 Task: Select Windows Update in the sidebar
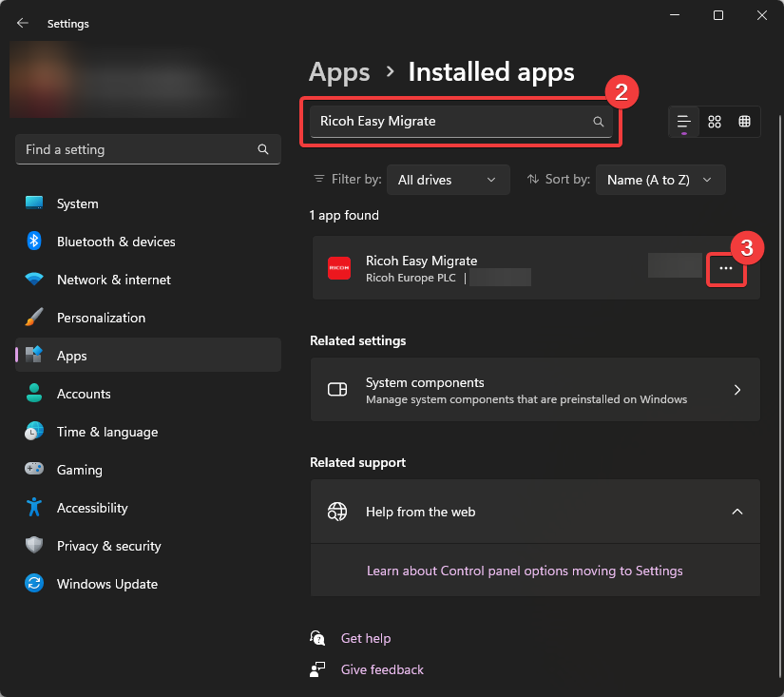click(x=106, y=584)
